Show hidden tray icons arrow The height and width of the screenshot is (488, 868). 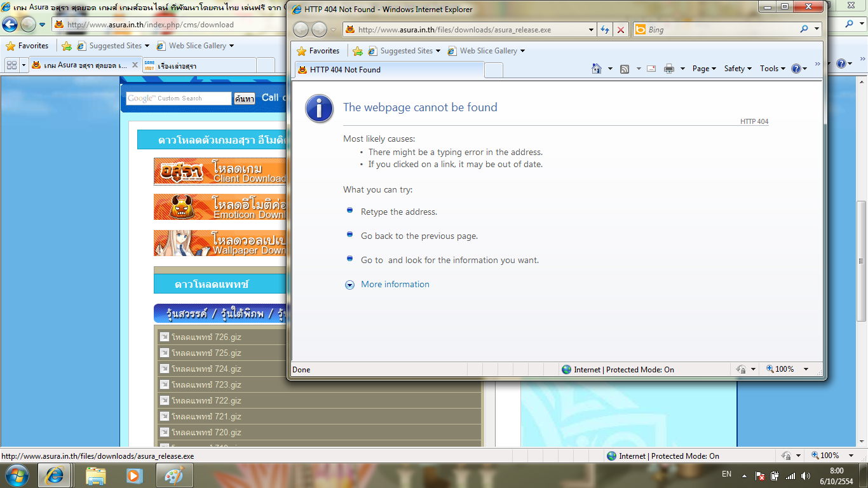tap(745, 476)
